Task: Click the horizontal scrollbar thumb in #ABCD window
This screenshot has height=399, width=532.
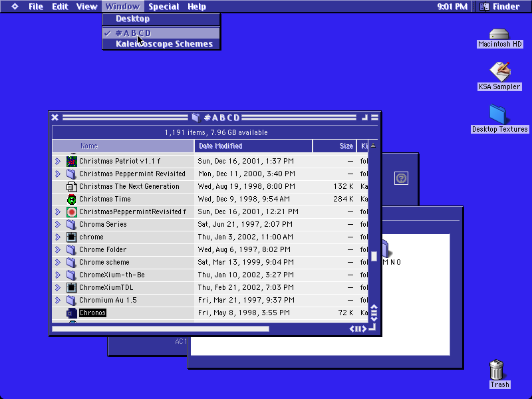Action: pyautogui.click(x=160, y=329)
